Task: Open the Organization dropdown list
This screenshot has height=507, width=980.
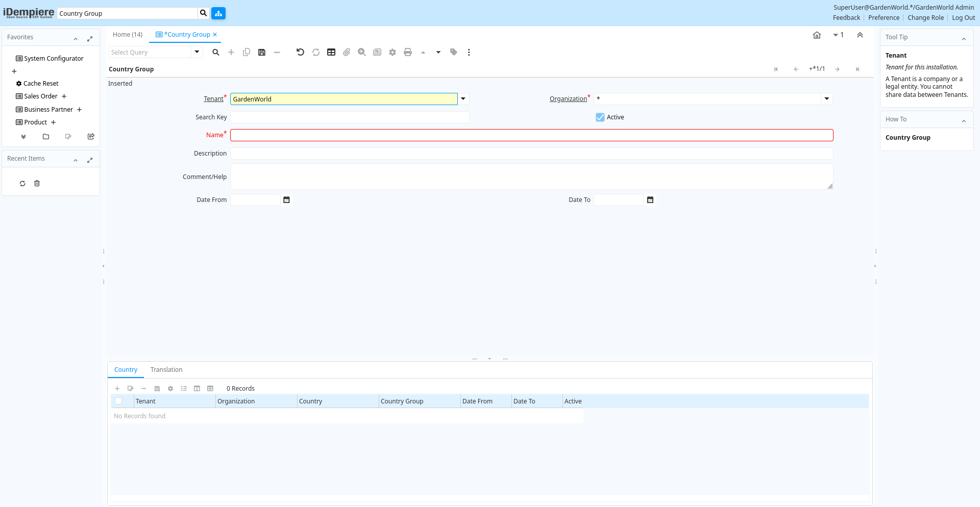Action: coord(827,99)
